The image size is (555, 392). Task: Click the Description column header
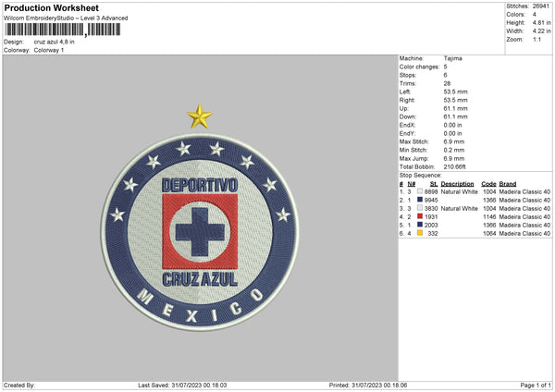click(457, 184)
